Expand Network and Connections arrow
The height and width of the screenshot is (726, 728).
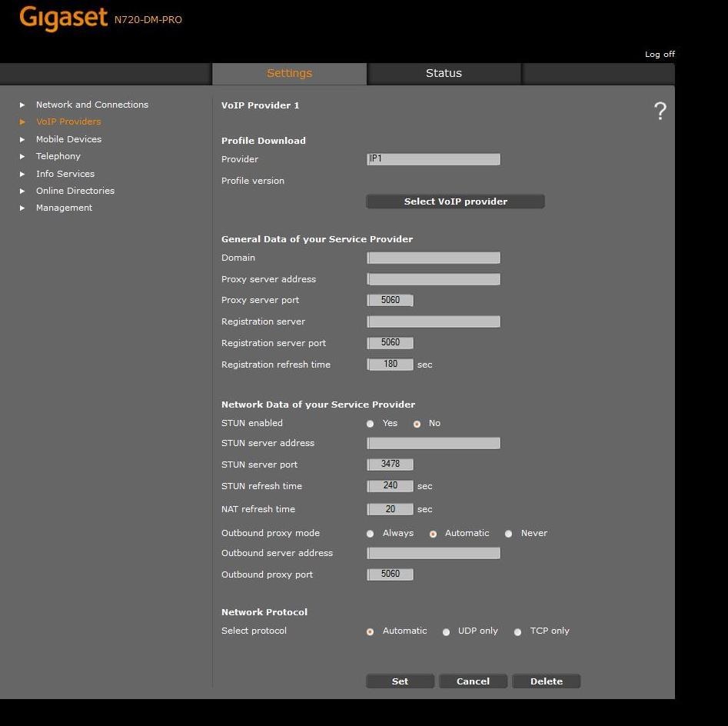22,105
